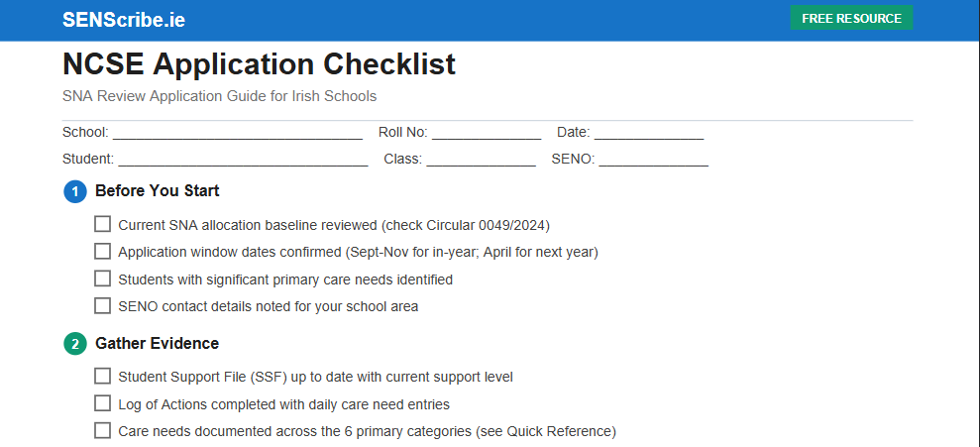The height and width of the screenshot is (447, 980).
Task: Check Student Support File up to date
Action: tap(102, 377)
